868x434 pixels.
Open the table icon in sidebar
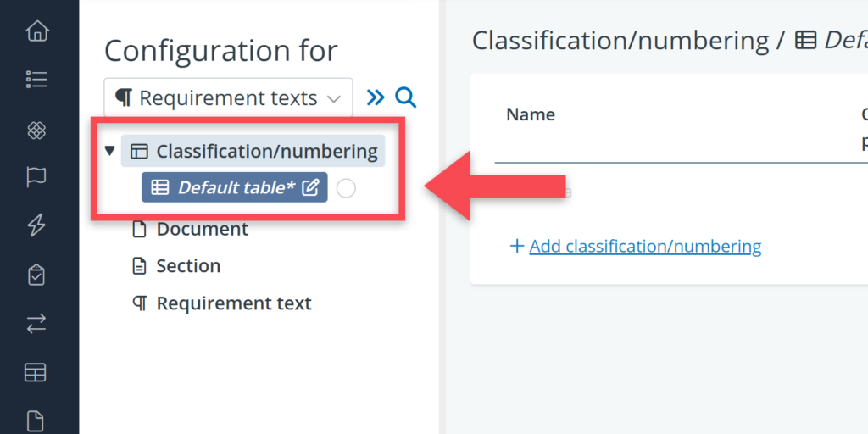coord(36,373)
